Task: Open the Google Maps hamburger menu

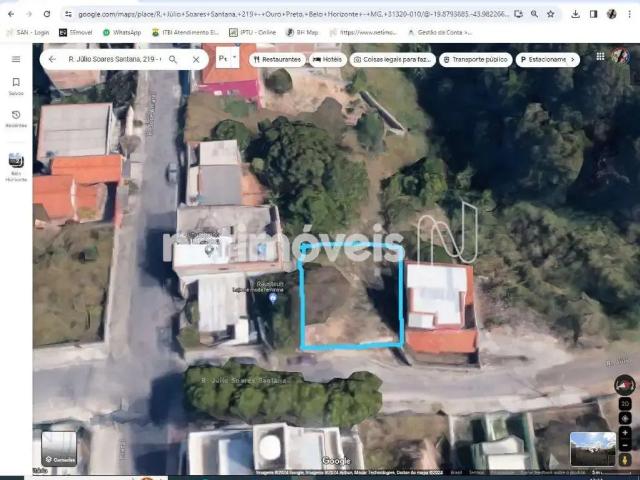Action: [x=16, y=59]
